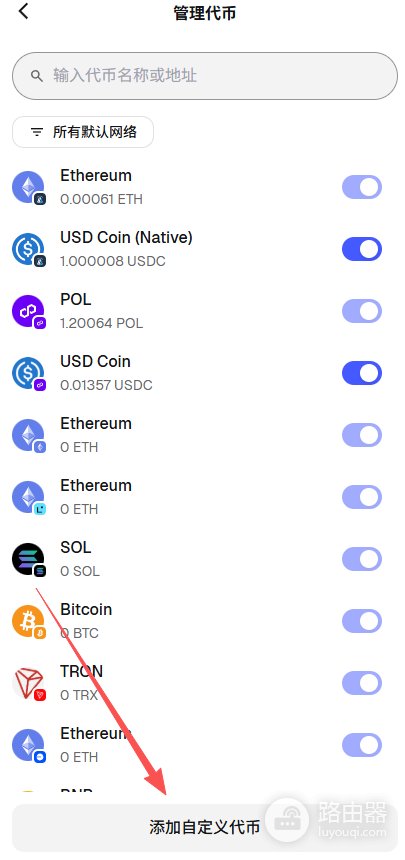Toggle the Bitcoin token switch
Viewport: 405px width, 860px height.
tap(362, 621)
